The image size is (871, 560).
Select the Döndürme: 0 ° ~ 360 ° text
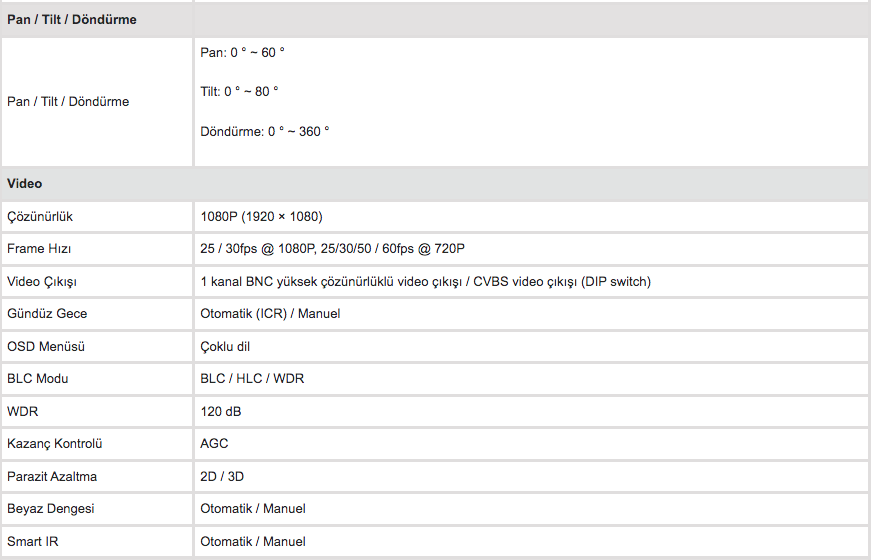[265, 132]
